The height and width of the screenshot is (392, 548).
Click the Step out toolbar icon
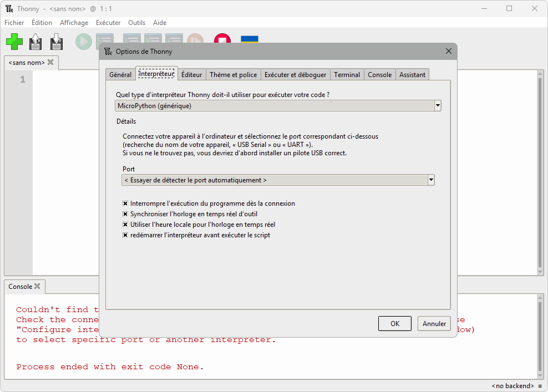pos(174,39)
